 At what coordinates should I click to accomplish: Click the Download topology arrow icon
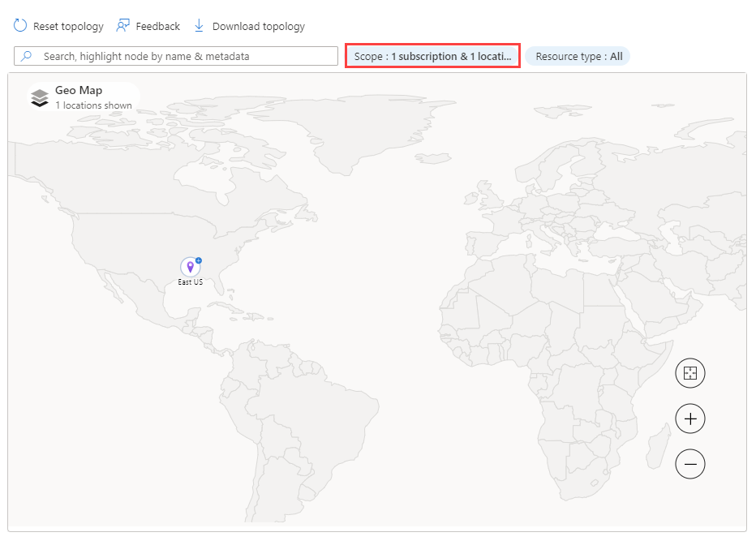[199, 26]
